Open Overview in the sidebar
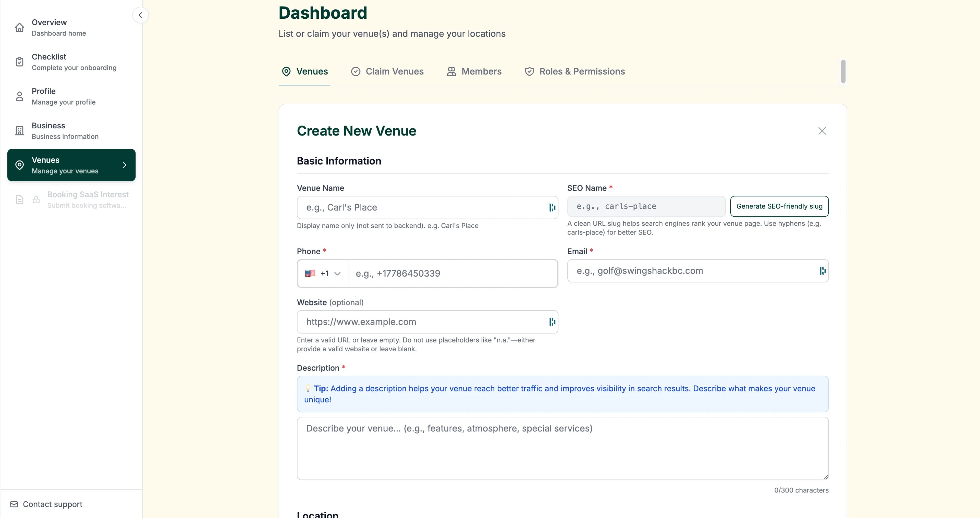The image size is (980, 518). coord(71,27)
